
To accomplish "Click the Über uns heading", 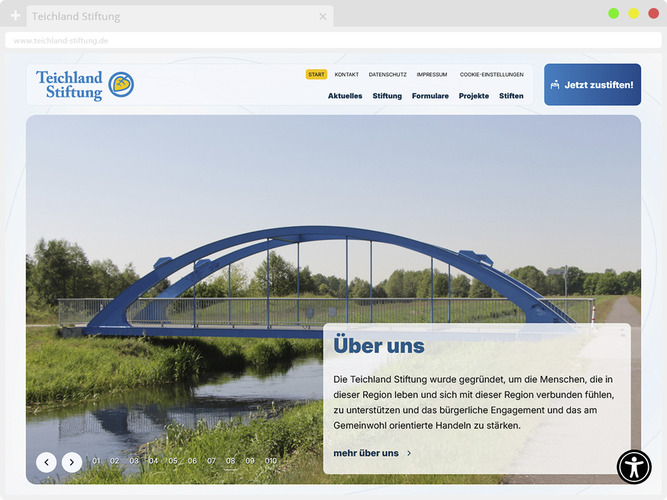I will [x=379, y=346].
